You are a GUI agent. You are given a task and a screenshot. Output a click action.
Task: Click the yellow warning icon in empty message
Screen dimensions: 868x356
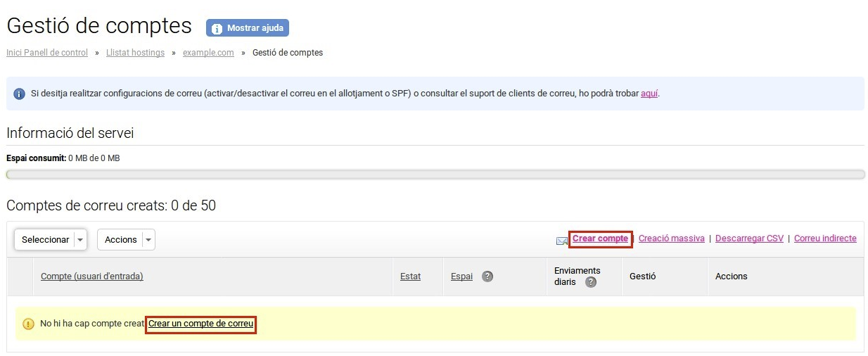click(x=28, y=324)
